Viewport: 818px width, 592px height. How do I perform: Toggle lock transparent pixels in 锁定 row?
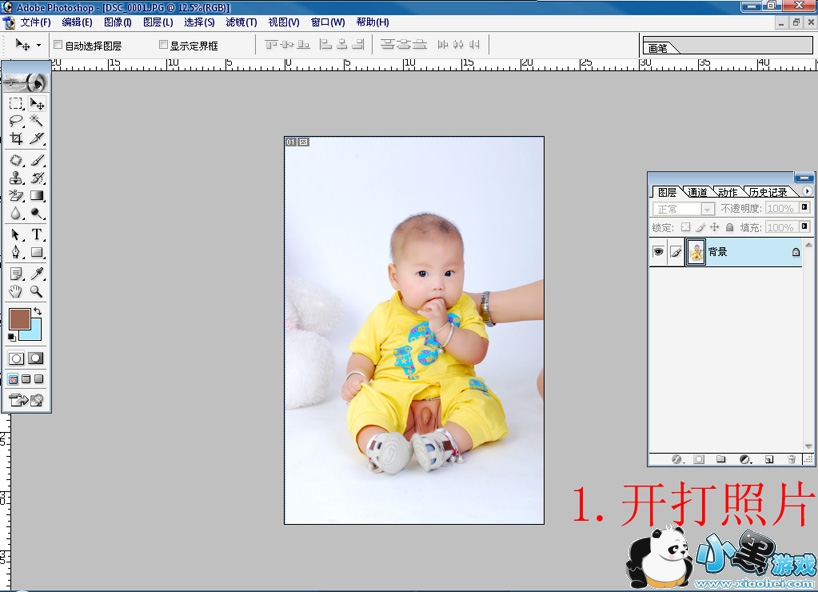tap(685, 227)
